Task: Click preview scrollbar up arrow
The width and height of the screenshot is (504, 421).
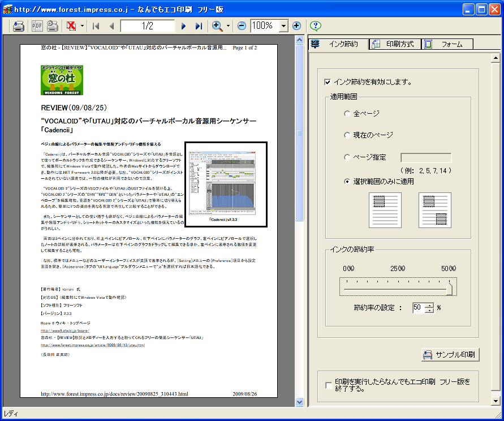Action: pos(300,40)
